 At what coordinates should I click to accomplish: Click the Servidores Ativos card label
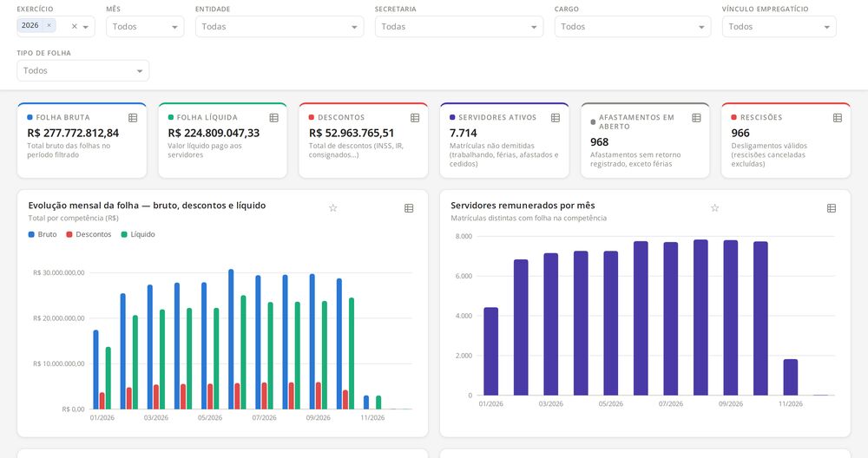point(497,117)
